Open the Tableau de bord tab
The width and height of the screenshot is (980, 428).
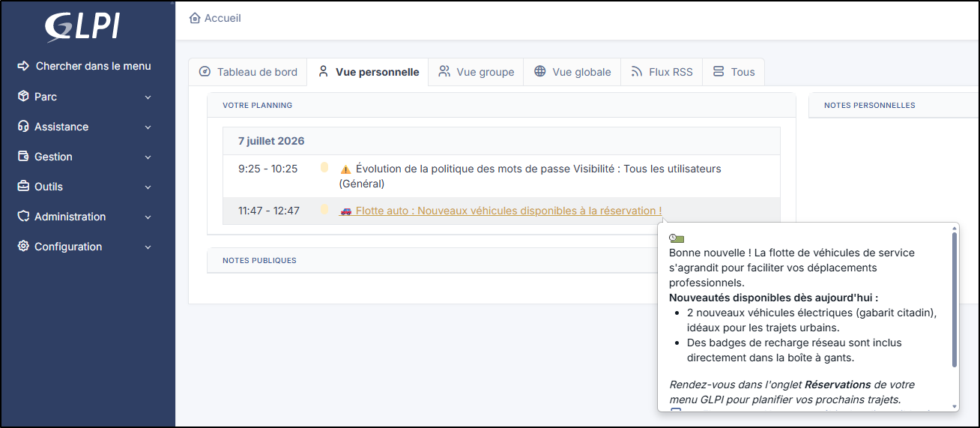(248, 72)
